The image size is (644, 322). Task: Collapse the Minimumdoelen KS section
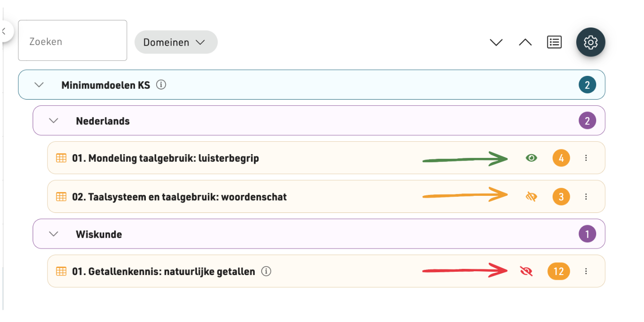39,85
